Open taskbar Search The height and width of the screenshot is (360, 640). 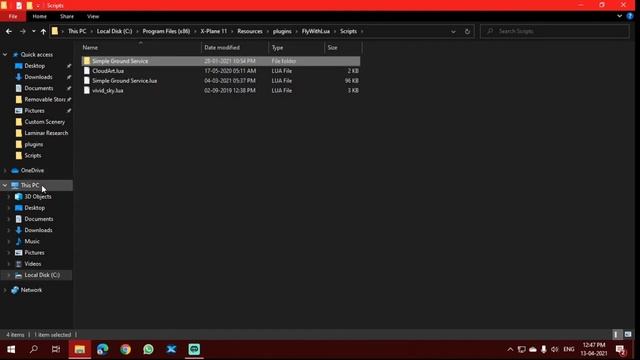click(34, 349)
